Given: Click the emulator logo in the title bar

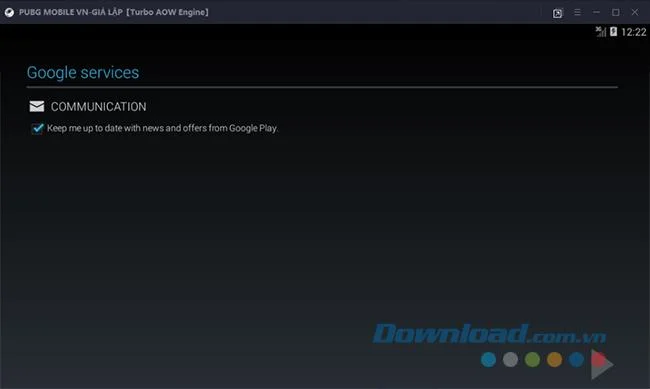Looking at the screenshot, I should pyautogui.click(x=9, y=12).
